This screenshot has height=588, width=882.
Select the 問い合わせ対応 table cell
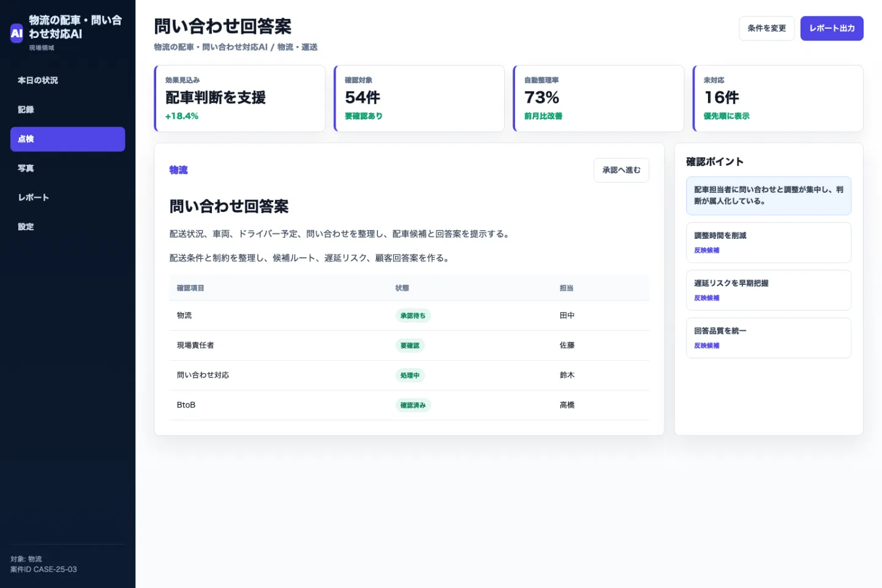coord(203,375)
